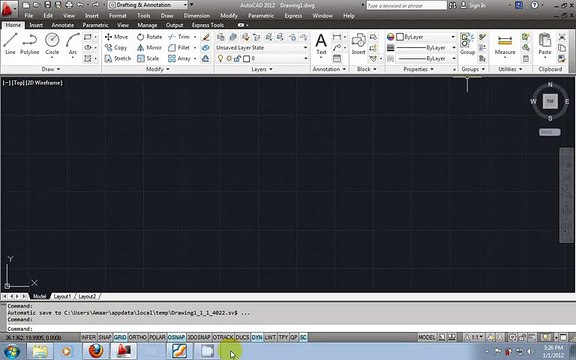The height and width of the screenshot is (360, 576).
Task: Click the Top face of ViewCube
Action: point(550,101)
